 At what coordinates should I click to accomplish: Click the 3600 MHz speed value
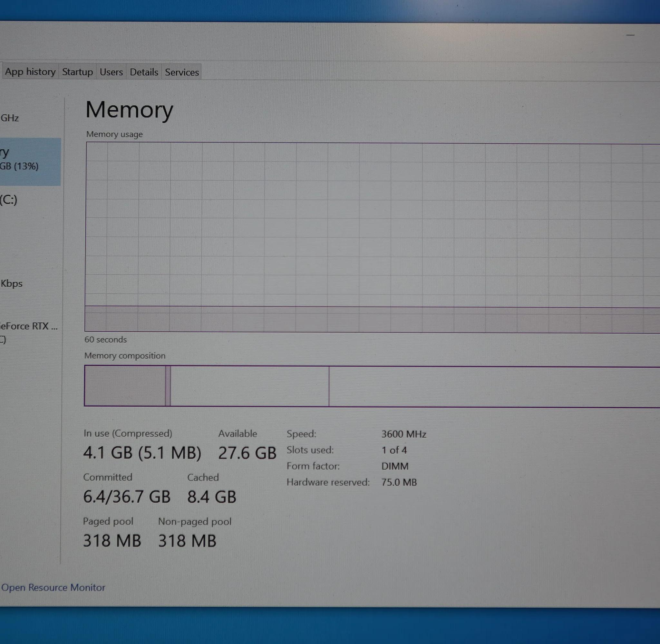(403, 434)
